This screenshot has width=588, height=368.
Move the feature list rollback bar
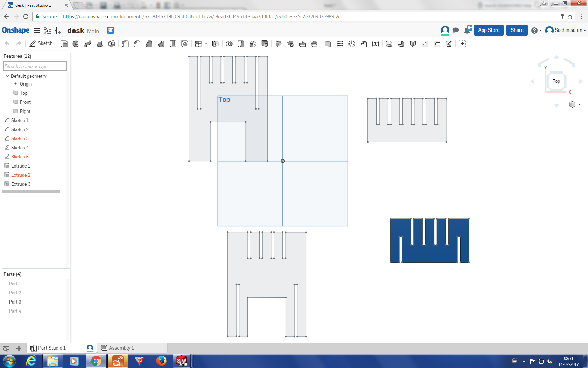click(x=31, y=191)
